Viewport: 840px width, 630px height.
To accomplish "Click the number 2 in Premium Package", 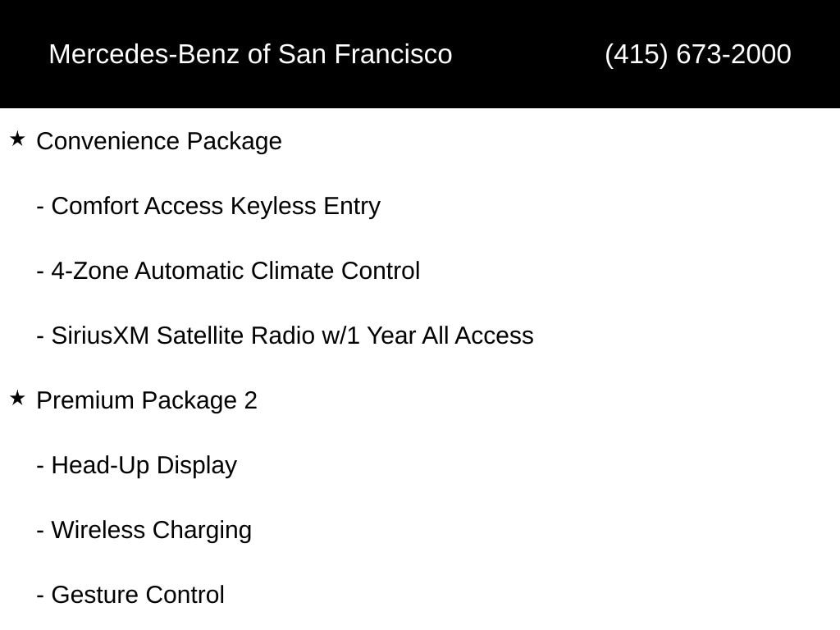I will (251, 400).
